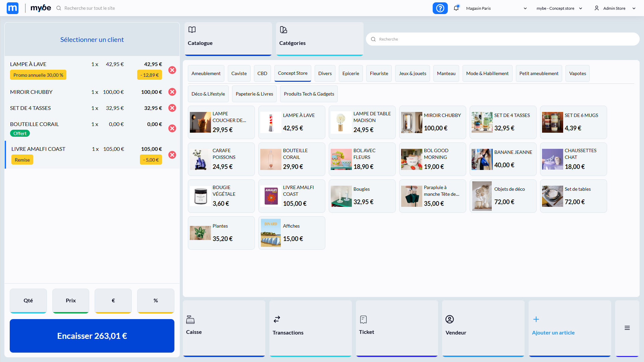Expand the mybe - Concept store dropdown

coord(559,8)
